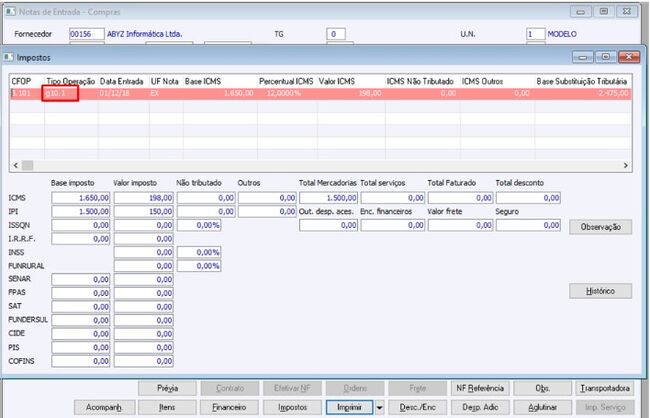The width and height of the screenshot is (650, 418).
Task: Click the Notas de Entrada window icon
Action: pos(10,12)
